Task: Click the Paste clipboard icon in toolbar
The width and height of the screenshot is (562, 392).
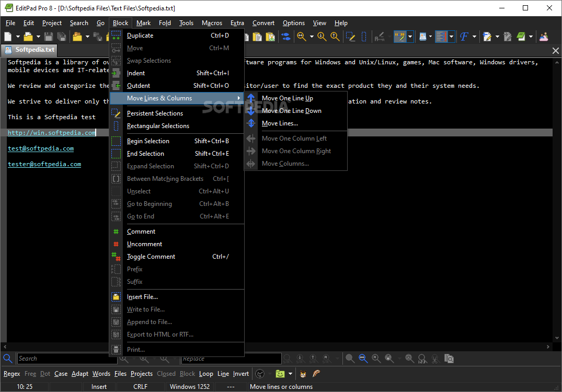Action: (x=257, y=37)
